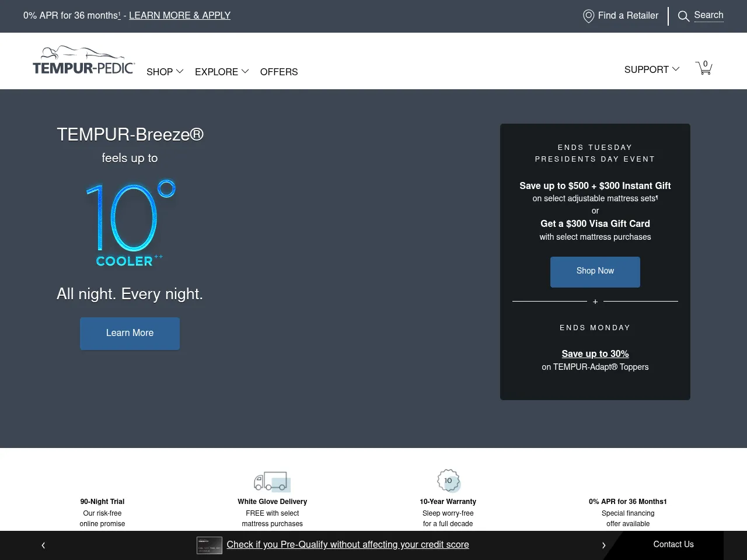This screenshot has width=747, height=560.
Task: Click the Contact Us button
Action: tap(673, 544)
